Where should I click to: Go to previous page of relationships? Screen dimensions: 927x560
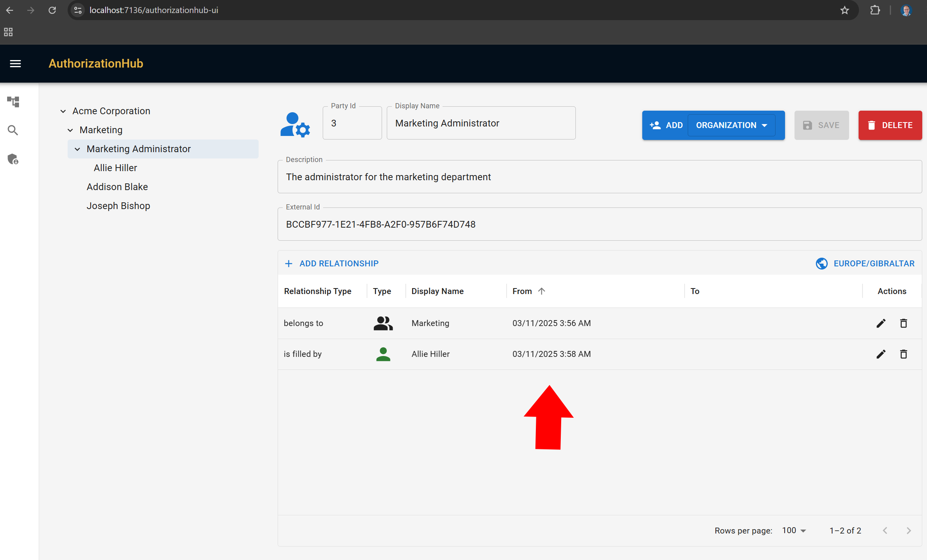click(885, 531)
